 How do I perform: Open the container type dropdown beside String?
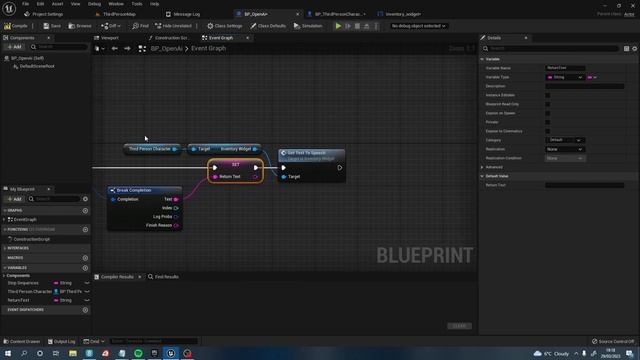click(x=592, y=77)
